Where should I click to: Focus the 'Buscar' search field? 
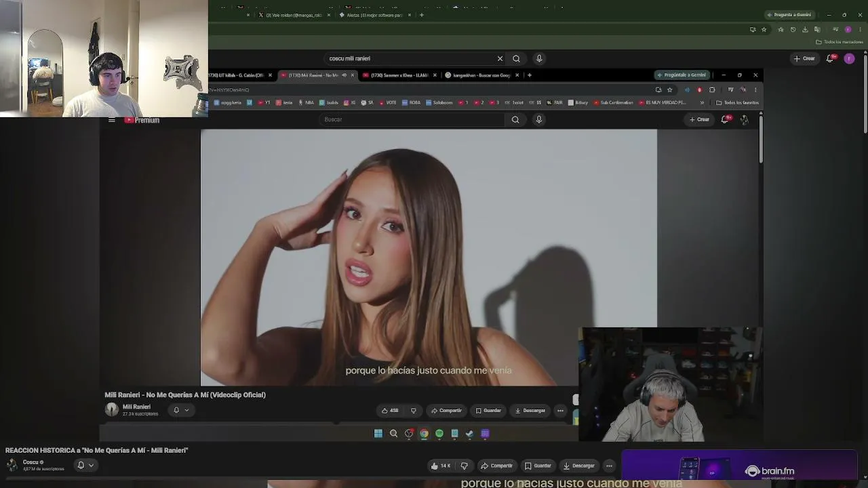pyautogui.click(x=412, y=119)
